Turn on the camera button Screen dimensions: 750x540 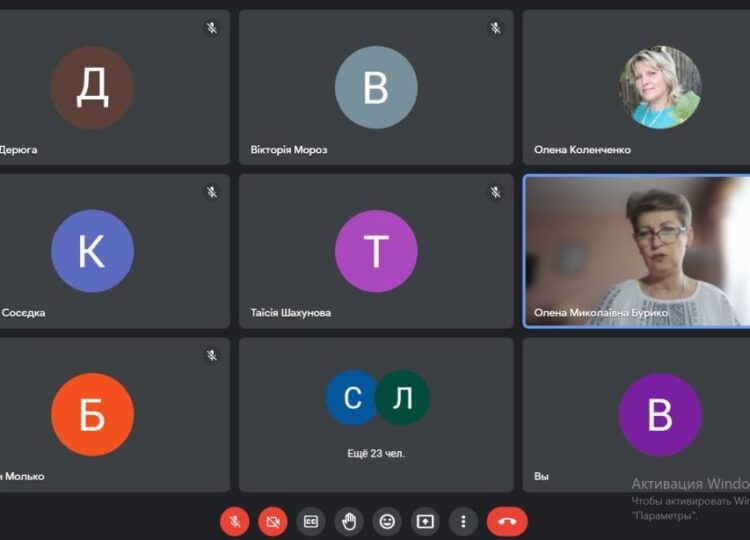coord(273,521)
